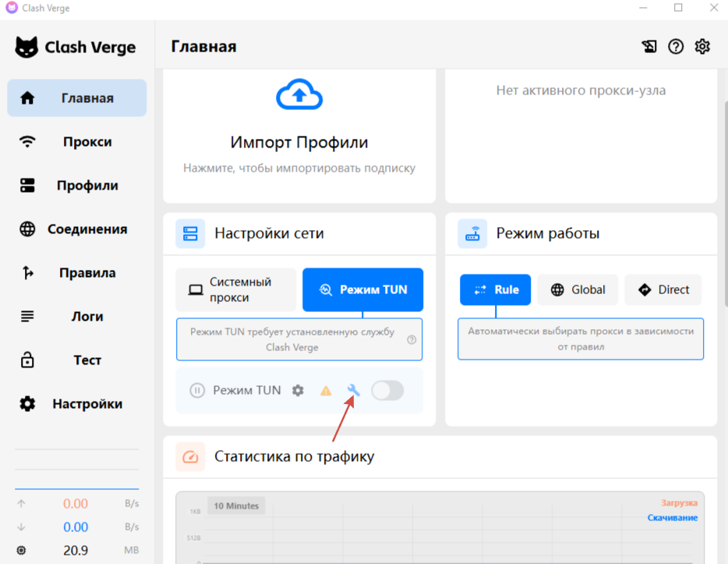Select Rule working mode
The height and width of the screenshot is (564, 728).
(x=496, y=289)
